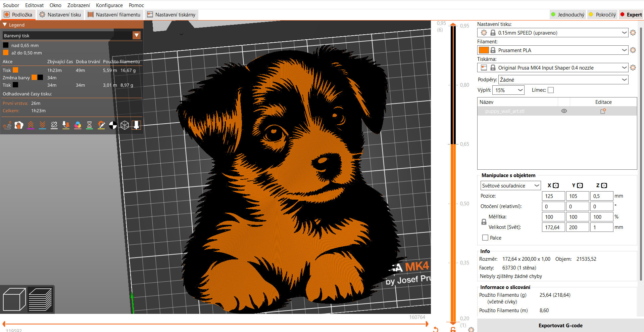This screenshot has height=332, width=644.
Task: Click the orange Prusament PLA filament swatch
Action: (x=484, y=50)
